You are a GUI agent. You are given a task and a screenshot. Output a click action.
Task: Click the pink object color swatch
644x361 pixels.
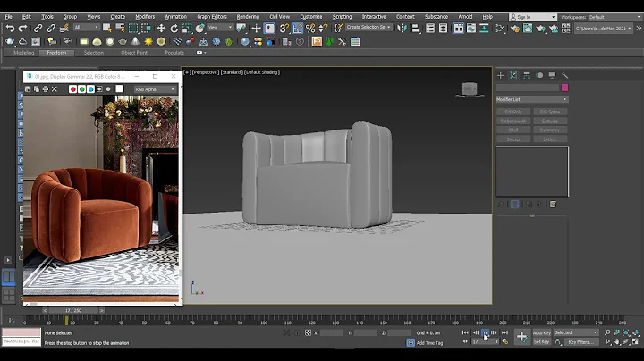[564, 88]
